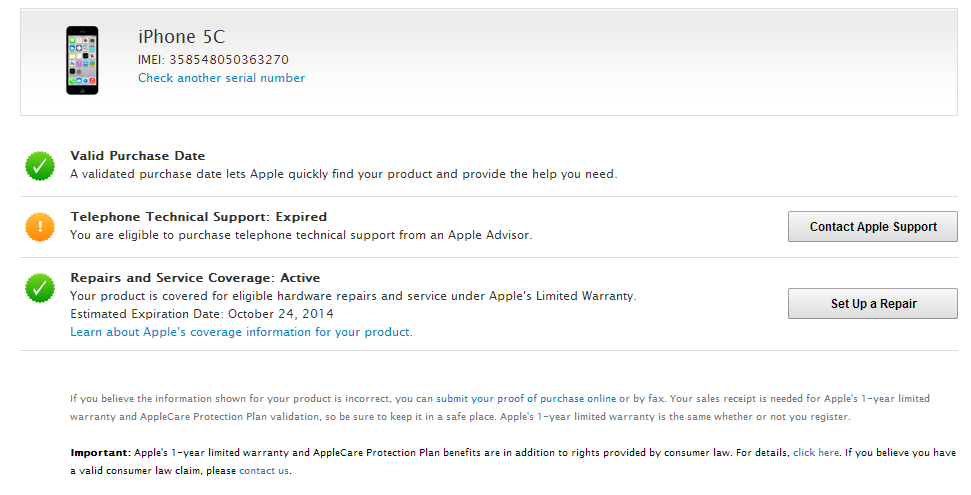Open the click here consumer law link
The height and width of the screenshot is (495, 971).
(x=816, y=453)
